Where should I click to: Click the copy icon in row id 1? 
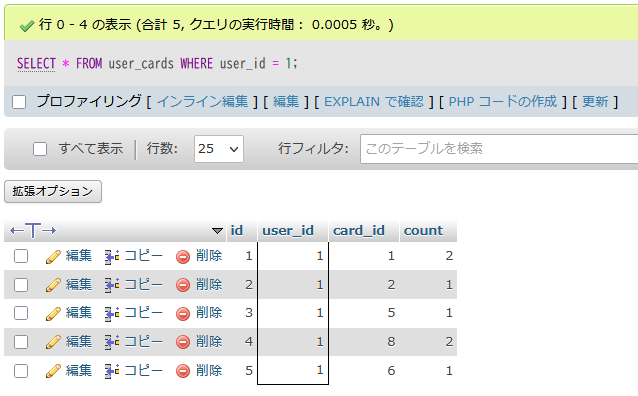point(112,257)
